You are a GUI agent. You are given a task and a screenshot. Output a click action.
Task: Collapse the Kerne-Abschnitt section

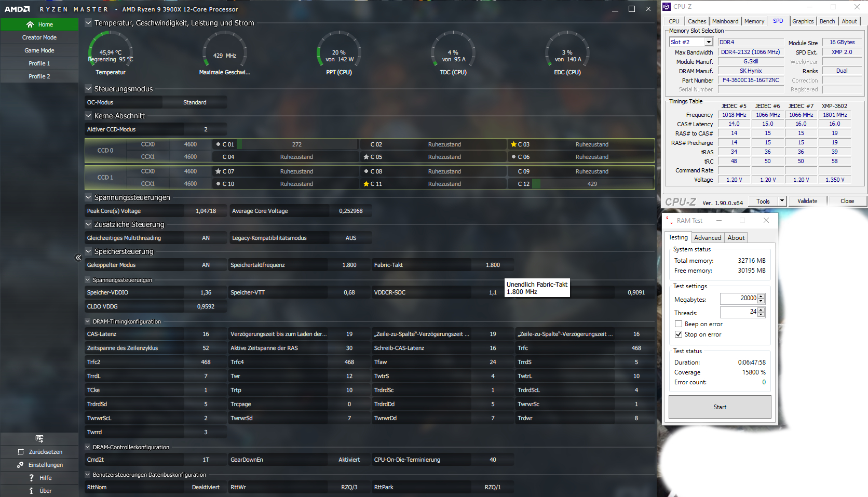coord(88,116)
